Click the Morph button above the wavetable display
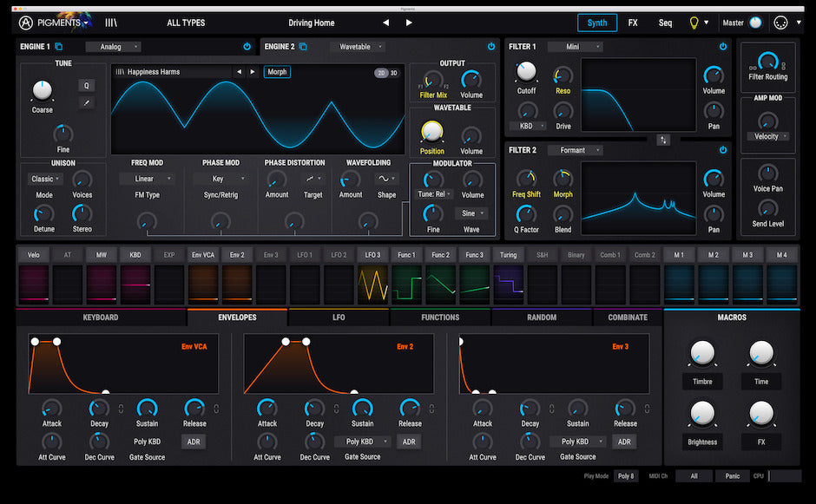The image size is (816, 504). [x=277, y=72]
